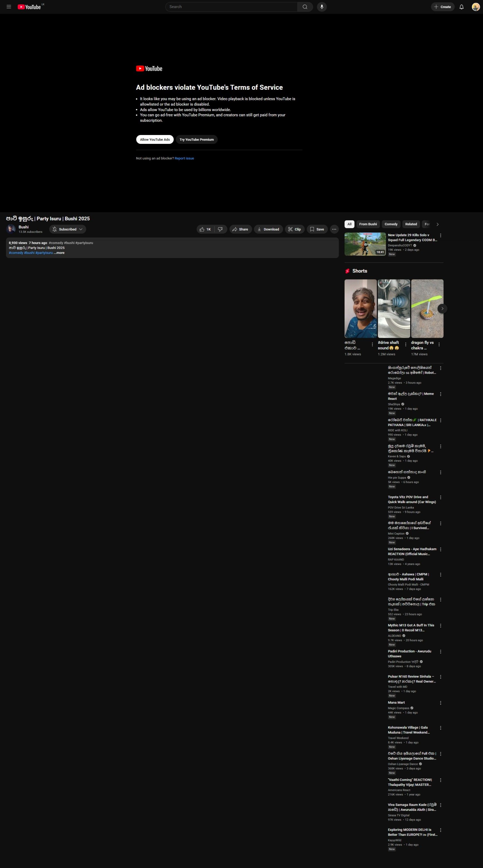Start a voice search with the microphone
The image size is (483, 868).
(321, 6)
